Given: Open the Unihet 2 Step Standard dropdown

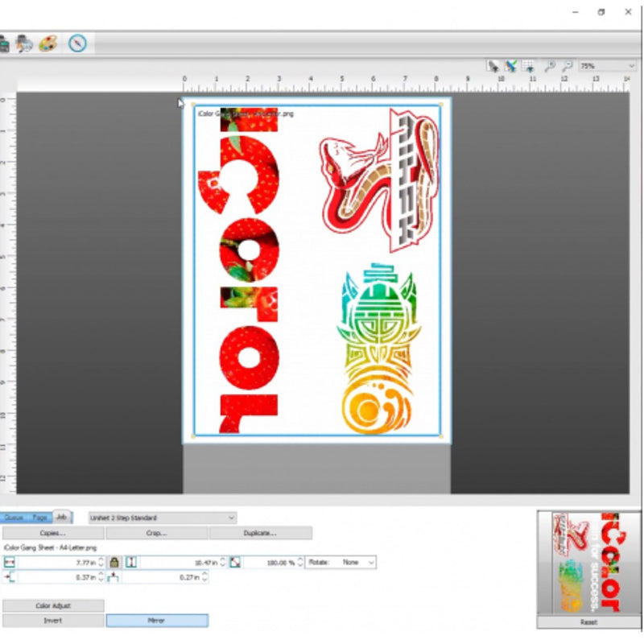Looking at the screenshot, I should point(162,518).
